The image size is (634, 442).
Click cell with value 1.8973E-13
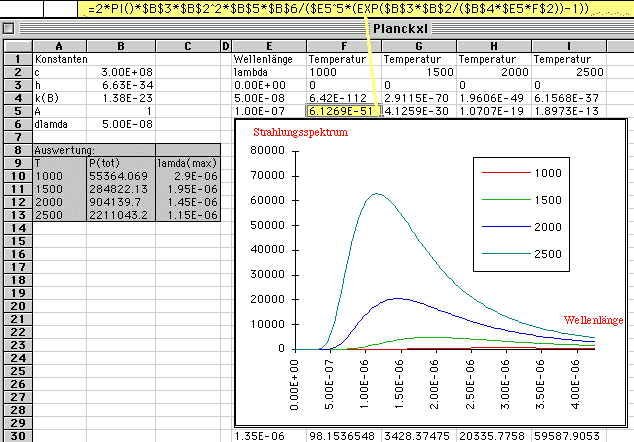coord(568,111)
